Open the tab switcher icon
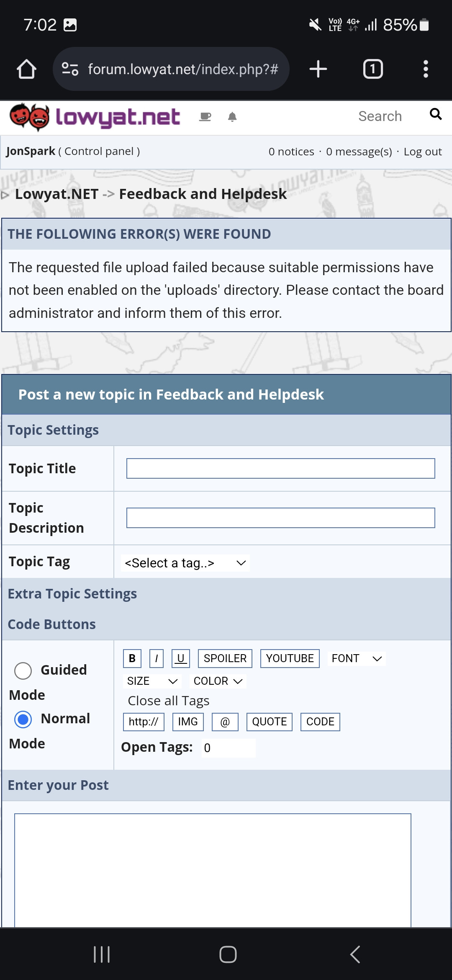The height and width of the screenshot is (980, 452). tap(373, 69)
